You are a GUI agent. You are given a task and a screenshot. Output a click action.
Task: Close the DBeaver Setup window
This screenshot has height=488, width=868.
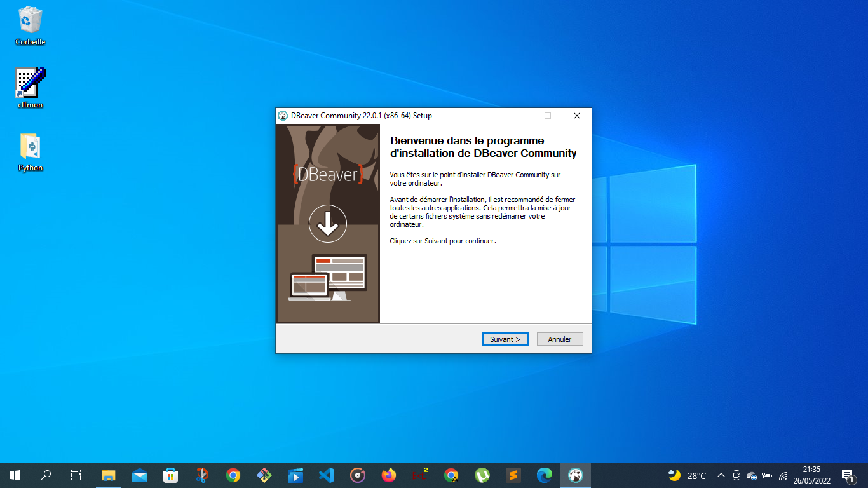coord(576,116)
